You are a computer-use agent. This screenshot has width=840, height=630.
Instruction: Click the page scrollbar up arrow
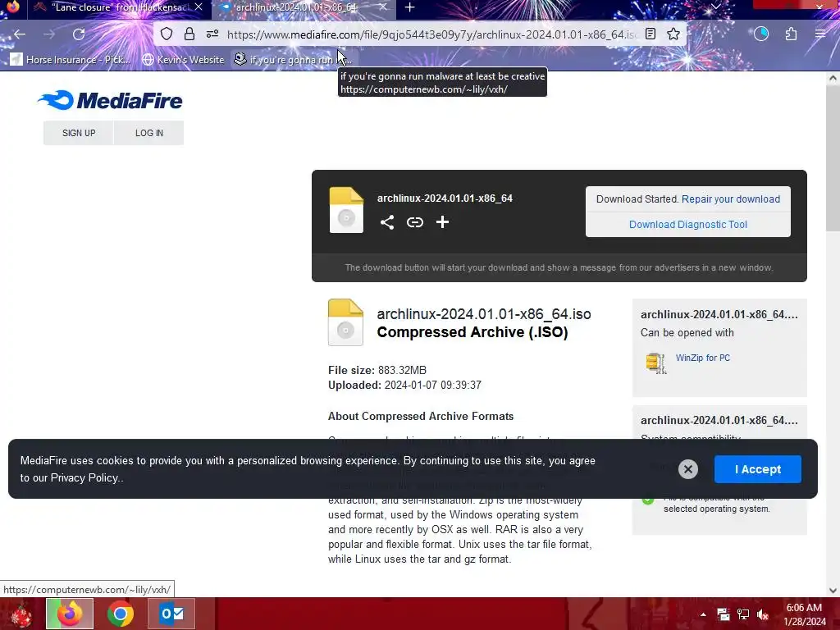tap(833, 78)
